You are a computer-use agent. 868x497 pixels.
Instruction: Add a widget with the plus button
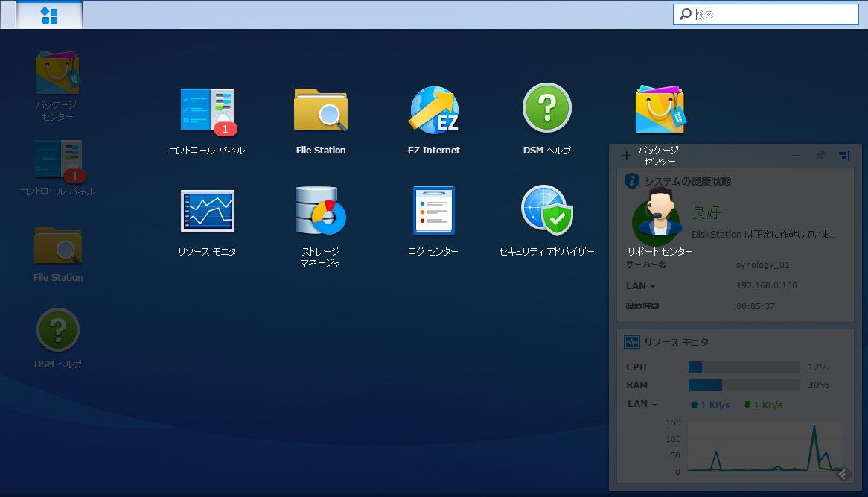(x=626, y=156)
